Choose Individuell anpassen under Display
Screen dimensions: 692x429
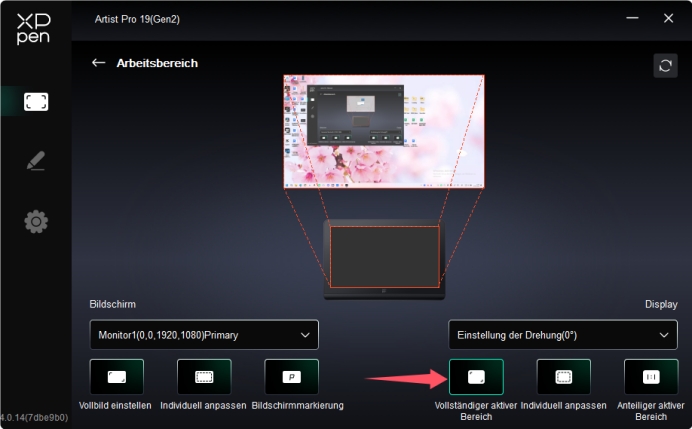pos(563,377)
